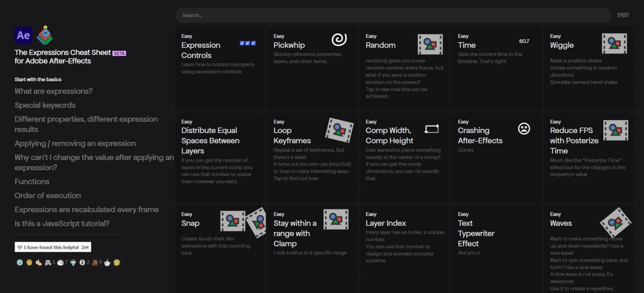
Task: Open the Layer Index card title
Action: point(386,223)
